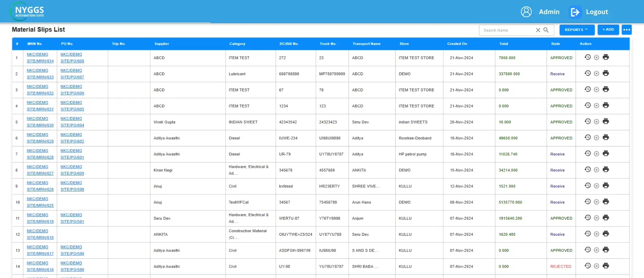Print the MRN/633 material slip
This screenshot has height=278, width=644.
point(606,73)
